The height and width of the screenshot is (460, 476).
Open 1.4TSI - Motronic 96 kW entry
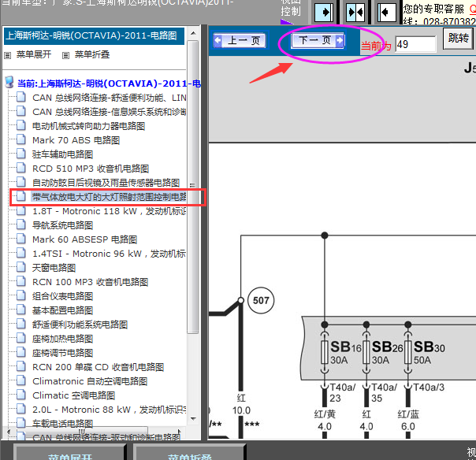click(x=110, y=254)
